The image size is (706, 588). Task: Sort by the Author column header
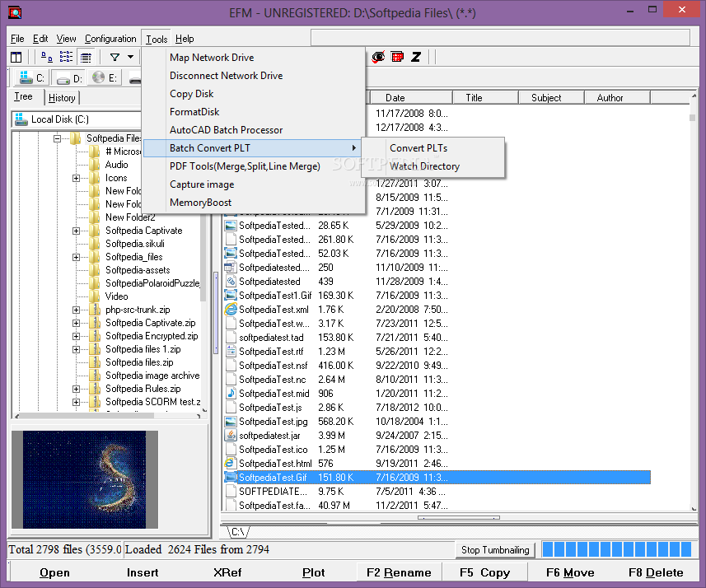coord(617,98)
